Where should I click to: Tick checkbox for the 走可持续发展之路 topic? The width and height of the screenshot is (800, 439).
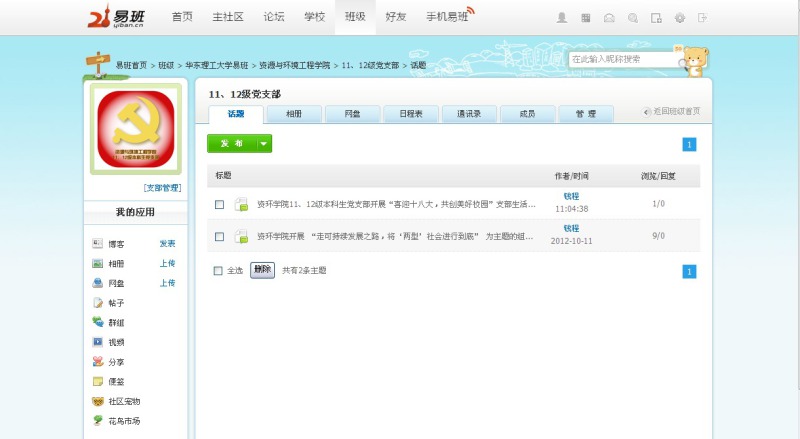pyautogui.click(x=219, y=237)
